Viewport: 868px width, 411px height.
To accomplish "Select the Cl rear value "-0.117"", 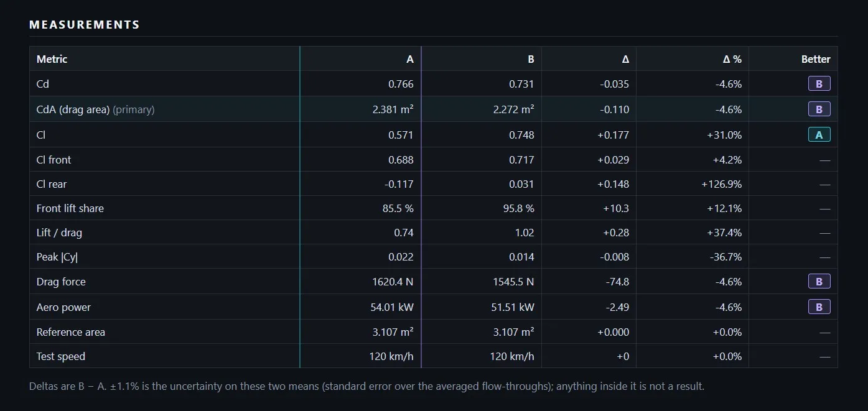I will coord(399,184).
